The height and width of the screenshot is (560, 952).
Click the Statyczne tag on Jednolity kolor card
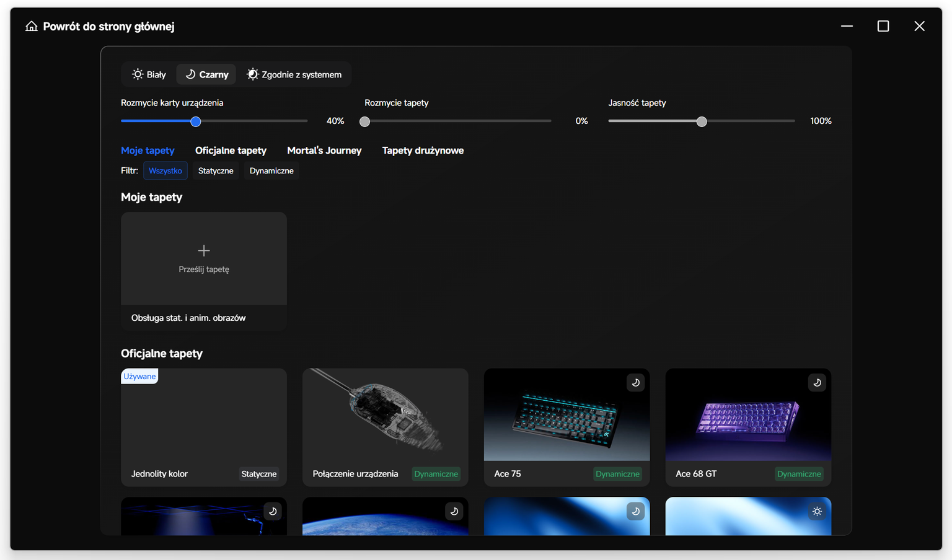pos(259,474)
